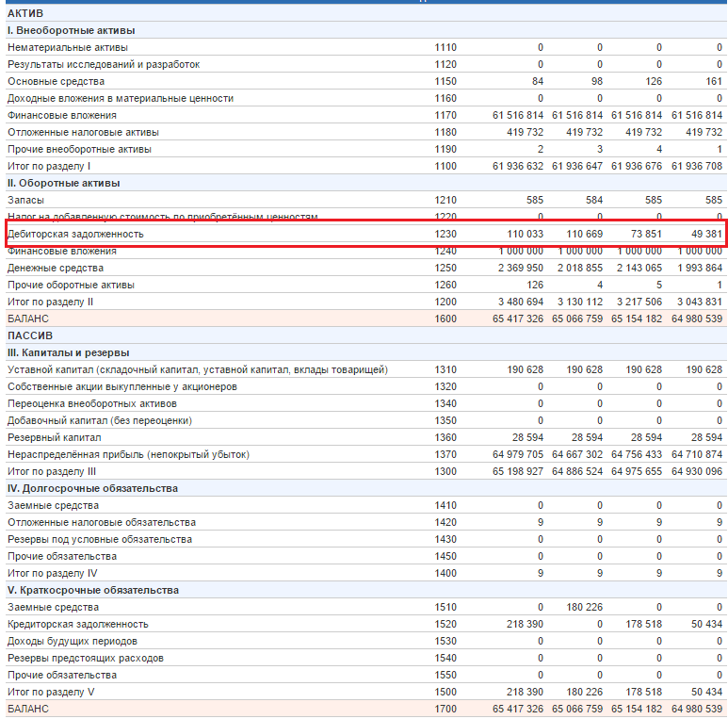Click the "Отложенные налоговые активы" row label

click(84, 132)
